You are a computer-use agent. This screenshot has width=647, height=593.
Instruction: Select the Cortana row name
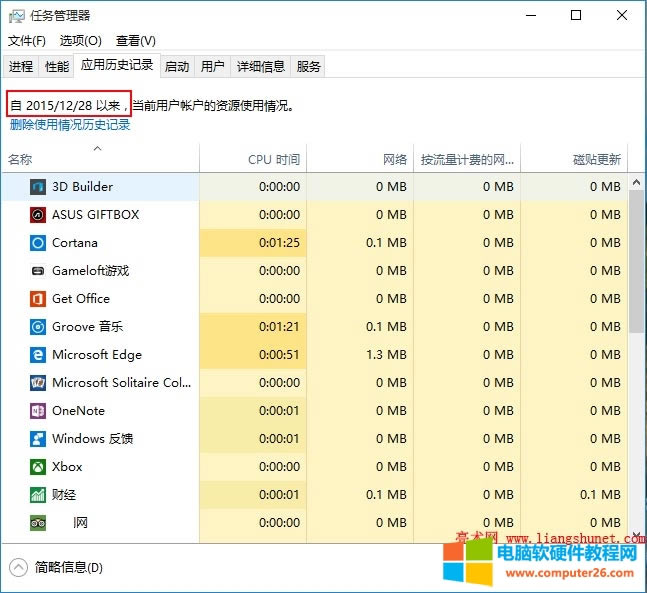tap(75, 243)
